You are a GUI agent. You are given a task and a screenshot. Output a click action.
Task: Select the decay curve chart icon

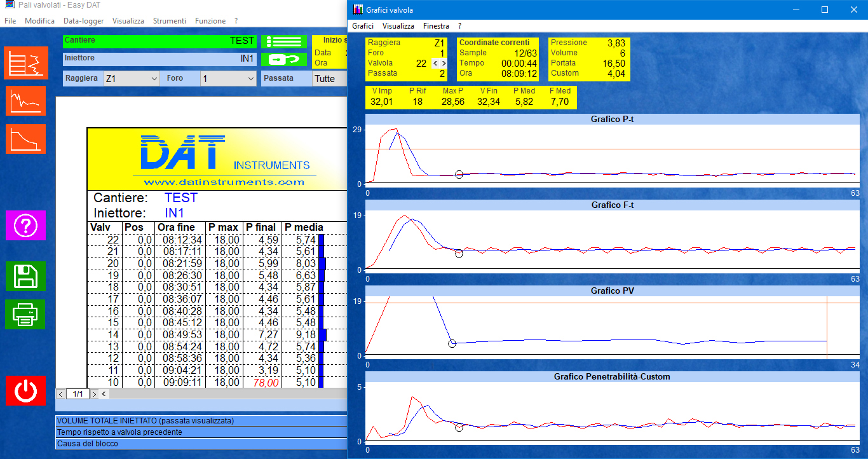[x=25, y=139]
